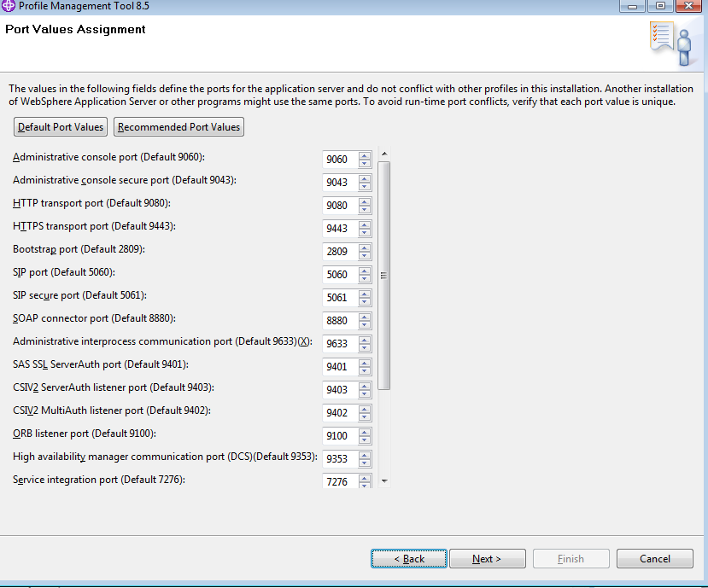
Task: Increase High availability manager port 9353
Action: (x=365, y=455)
